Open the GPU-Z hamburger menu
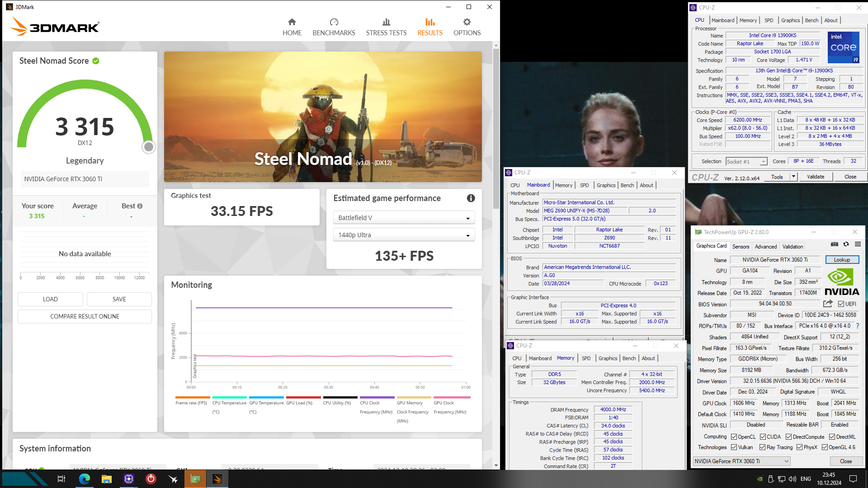Viewport: 868px width, 488px height. [858, 244]
